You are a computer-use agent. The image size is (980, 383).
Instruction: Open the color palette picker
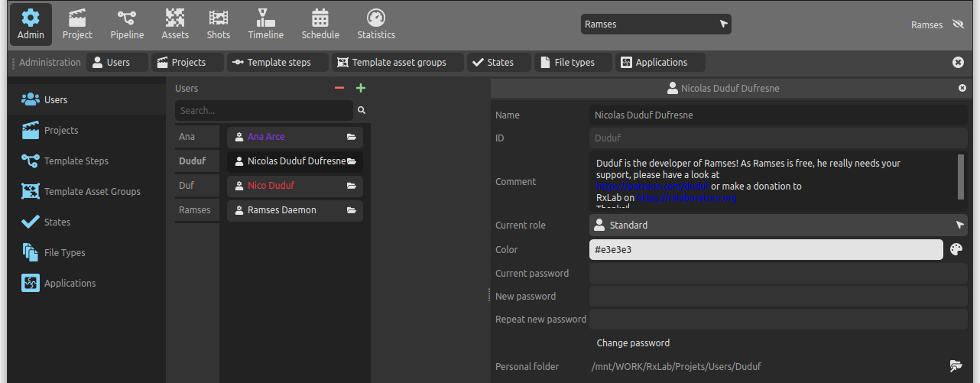[956, 250]
